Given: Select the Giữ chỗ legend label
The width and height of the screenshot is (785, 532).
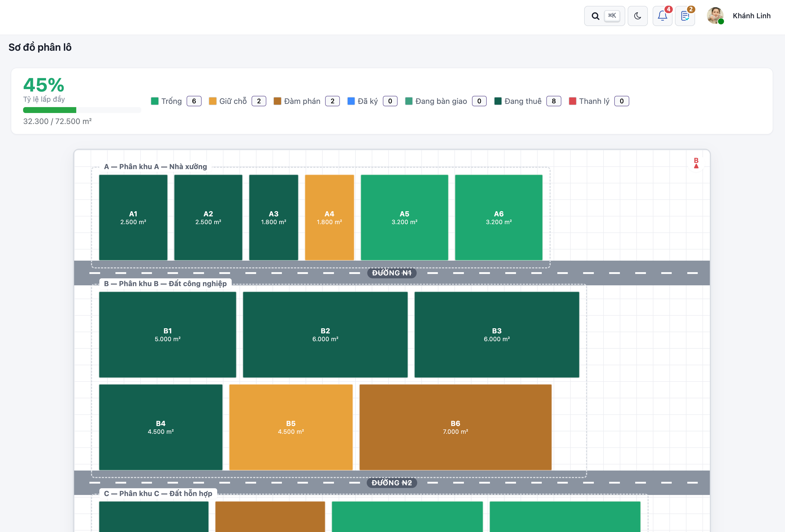Looking at the screenshot, I should (x=233, y=101).
